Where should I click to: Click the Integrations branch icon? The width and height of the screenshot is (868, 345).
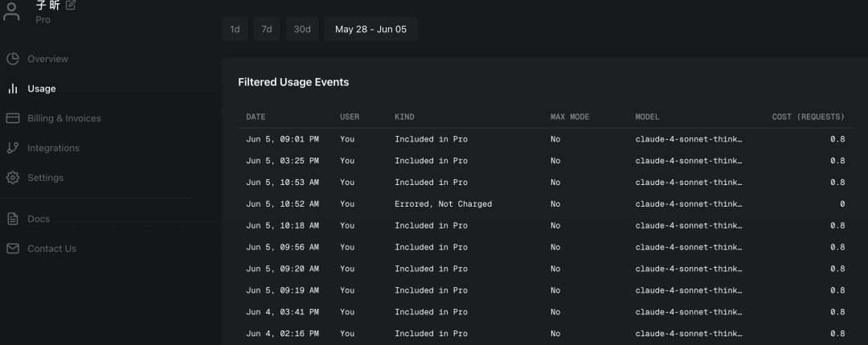pyautogui.click(x=13, y=148)
